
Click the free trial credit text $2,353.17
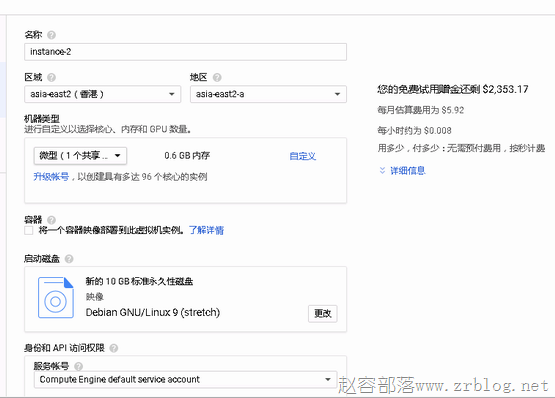(505, 89)
